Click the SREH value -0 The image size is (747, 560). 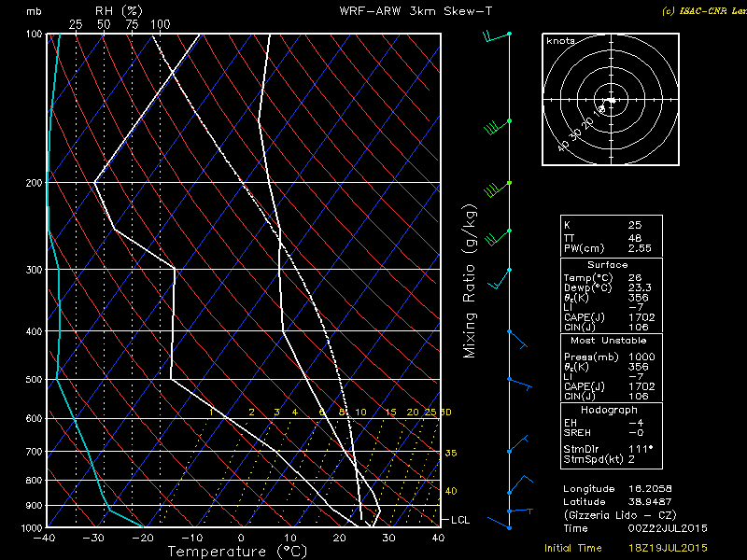coord(636,433)
